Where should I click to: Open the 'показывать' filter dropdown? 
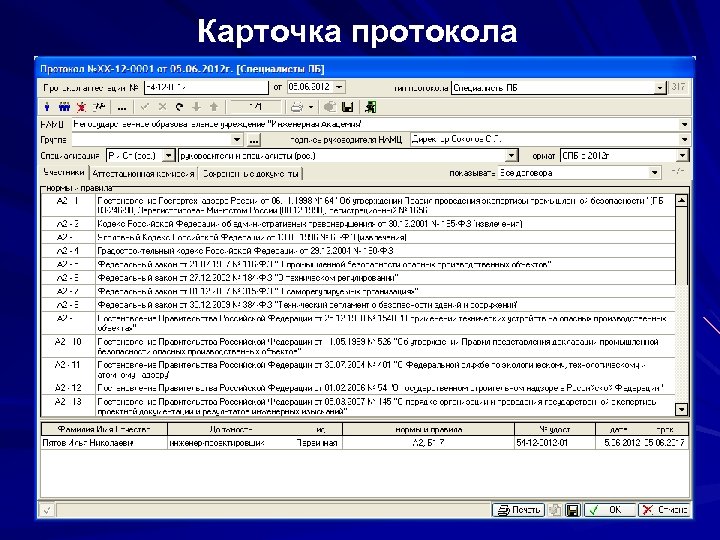click(x=654, y=173)
